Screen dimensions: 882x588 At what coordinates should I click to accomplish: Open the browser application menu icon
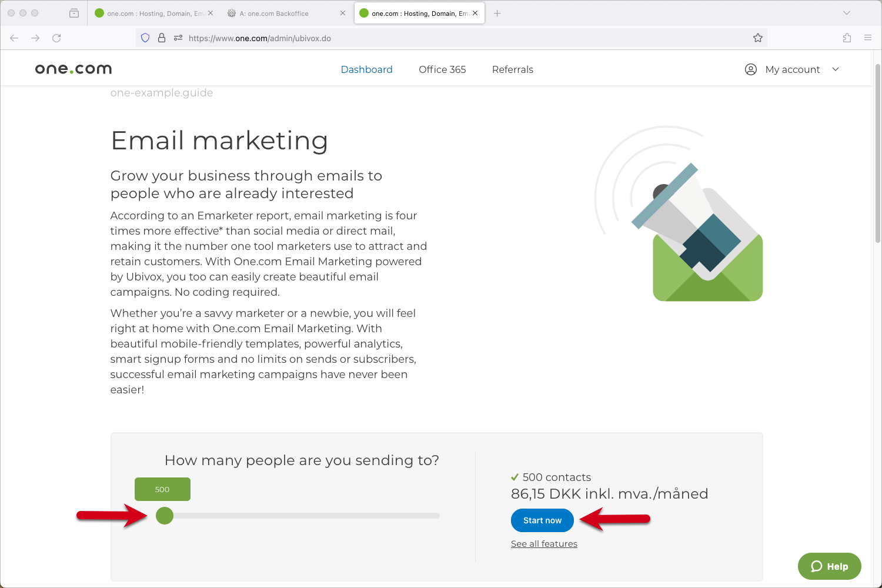pyautogui.click(x=868, y=38)
